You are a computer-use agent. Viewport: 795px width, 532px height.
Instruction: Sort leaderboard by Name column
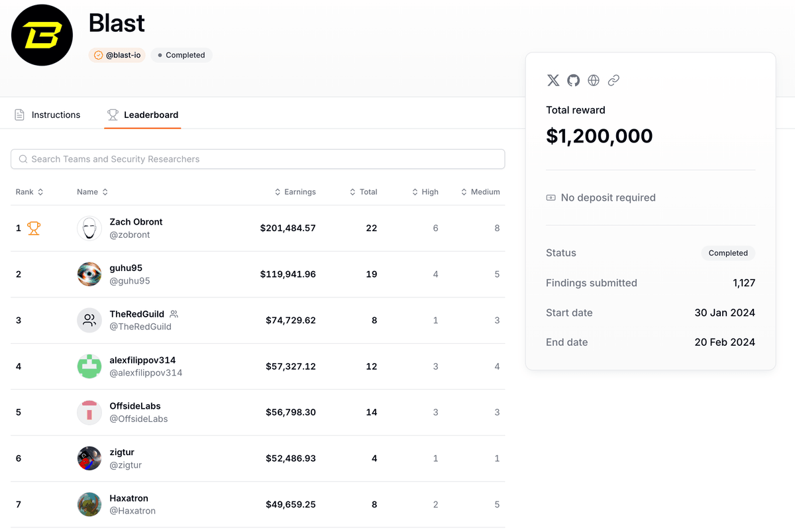click(x=92, y=192)
